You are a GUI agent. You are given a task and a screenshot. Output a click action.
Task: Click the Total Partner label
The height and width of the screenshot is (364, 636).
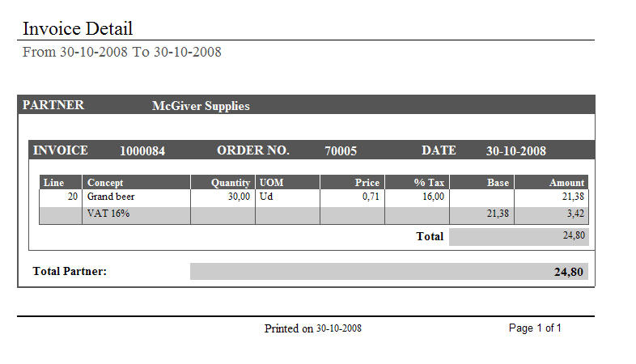pyautogui.click(x=70, y=272)
